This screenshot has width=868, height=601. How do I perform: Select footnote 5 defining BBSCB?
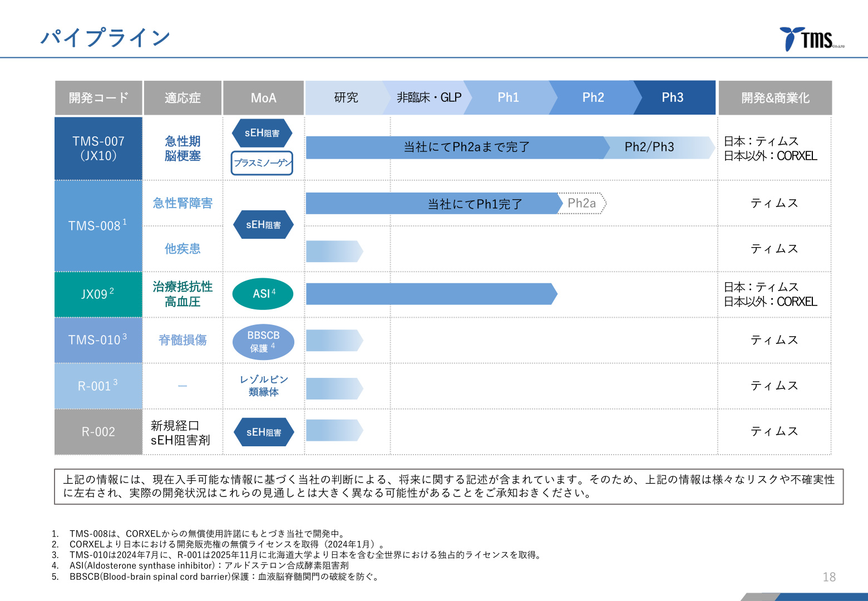(216, 577)
